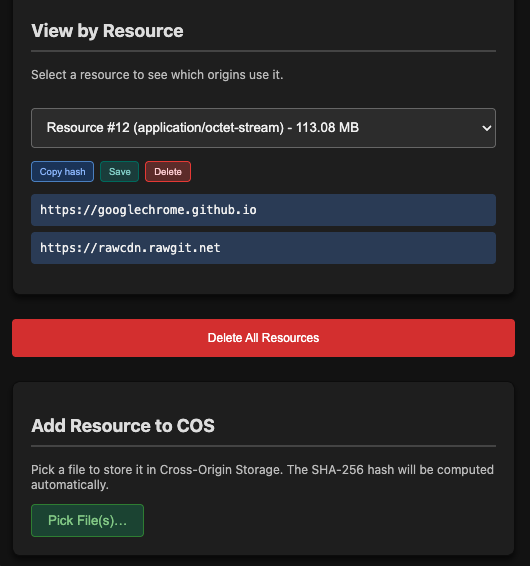
Task: Click the Add Resource to COS heading
Action: point(123,426)
